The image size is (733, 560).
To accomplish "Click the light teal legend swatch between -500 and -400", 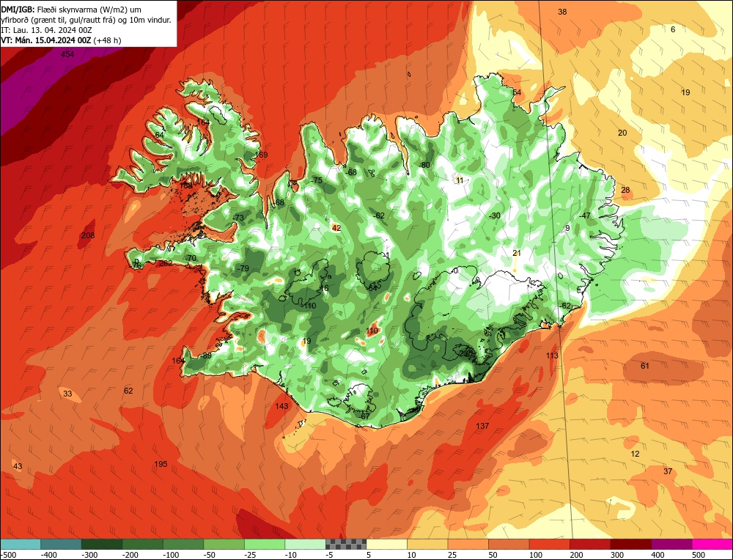I will click(21, 544).
